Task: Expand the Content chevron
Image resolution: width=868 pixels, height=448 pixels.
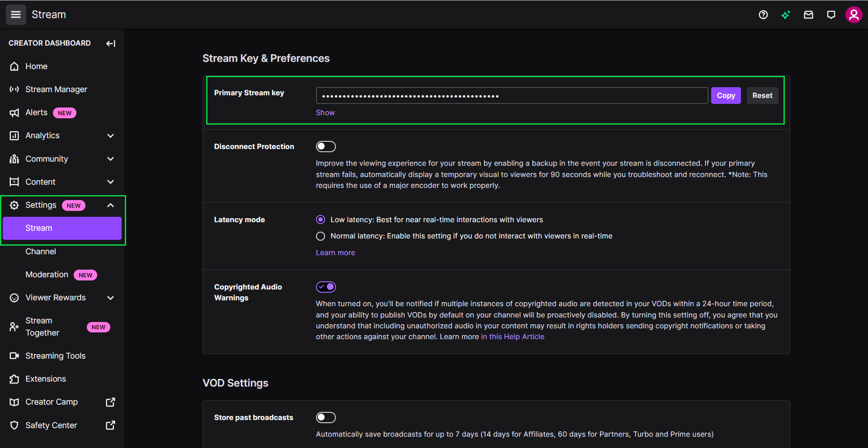Action: tap(110, 182)
